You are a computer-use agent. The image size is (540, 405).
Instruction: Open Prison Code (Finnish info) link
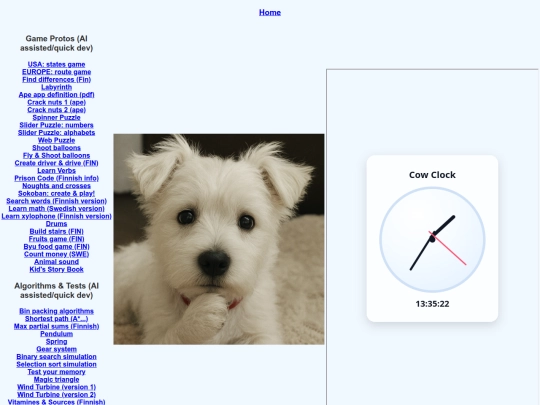(56, 178)
